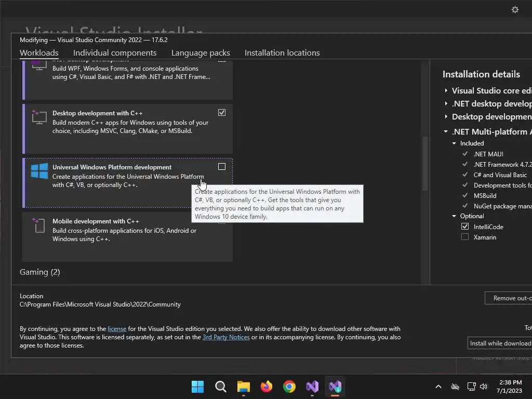The width and height of the screenshot is (532, 399).
Task: Click the cloud sync tray icon
Action: tap(455, 387)
